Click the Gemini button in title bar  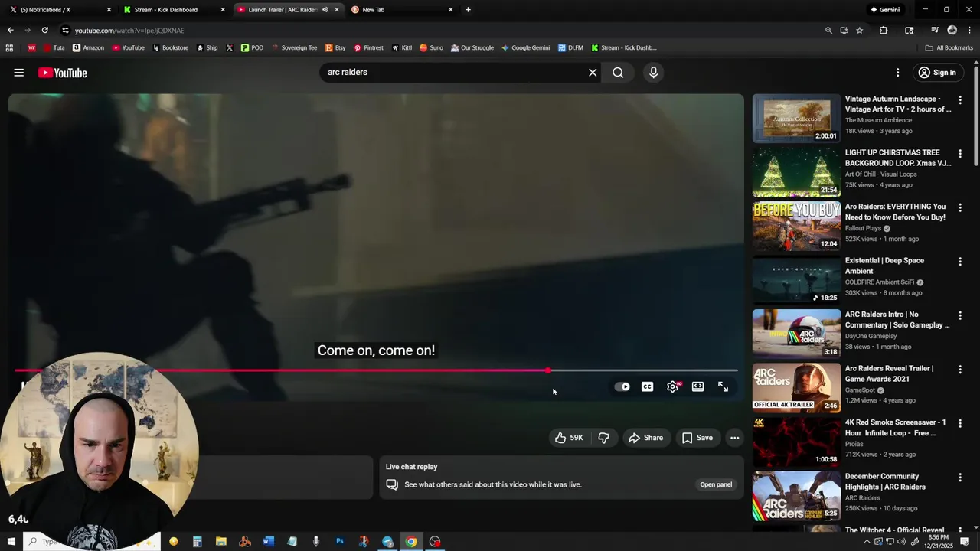point(885,10)
